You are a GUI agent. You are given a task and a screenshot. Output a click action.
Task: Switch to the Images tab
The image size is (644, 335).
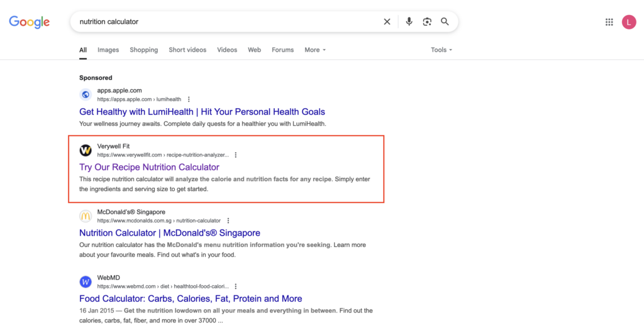coord(108,50)
